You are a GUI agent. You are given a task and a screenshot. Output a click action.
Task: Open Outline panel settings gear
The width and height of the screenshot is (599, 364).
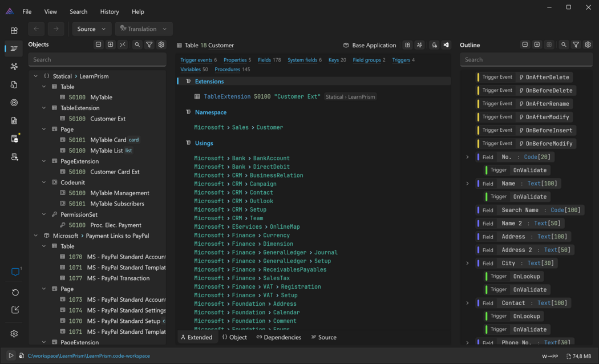click(x=588, y=45)
